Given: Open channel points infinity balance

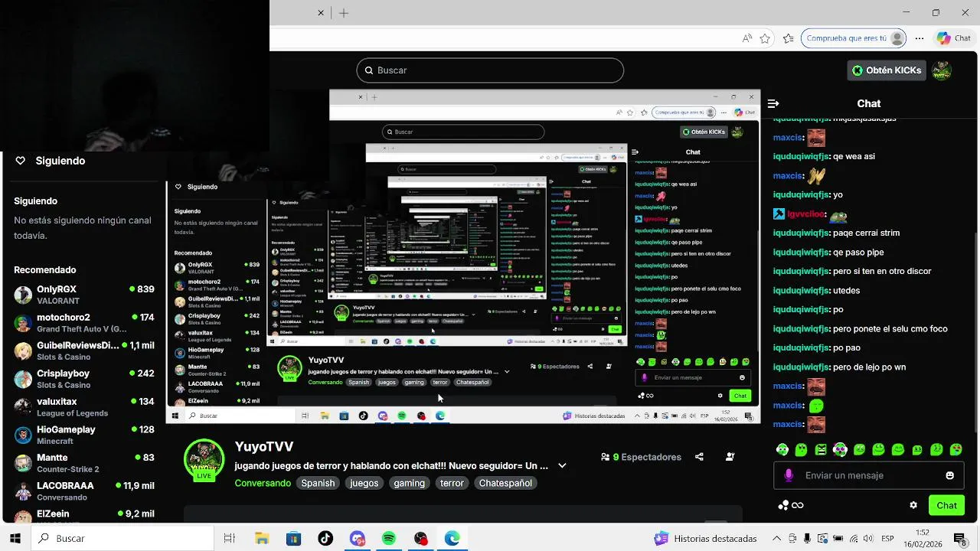Looking at the screenshot, I should click(790, 505).
